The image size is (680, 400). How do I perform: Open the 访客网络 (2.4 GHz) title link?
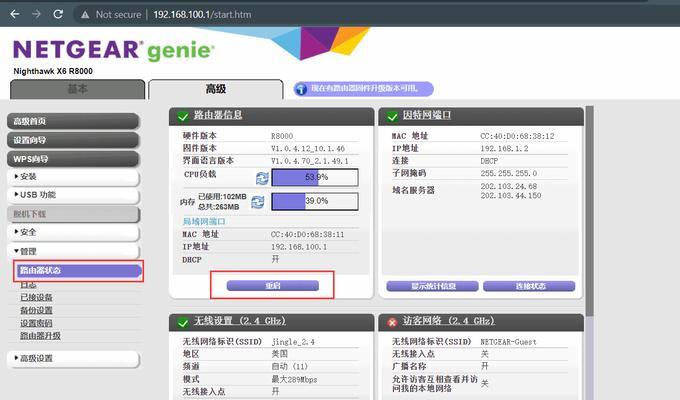[449, 321]
